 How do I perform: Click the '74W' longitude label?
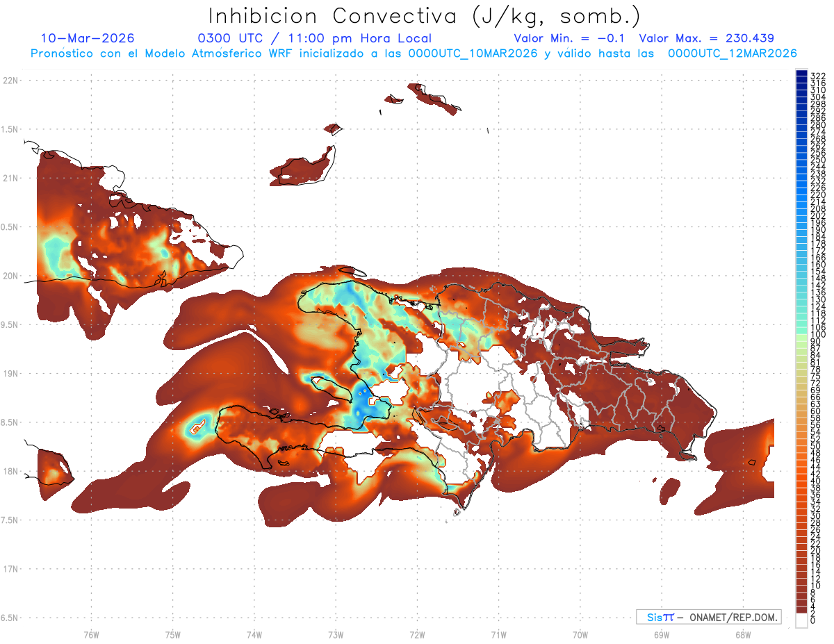(x=254, y=634)
